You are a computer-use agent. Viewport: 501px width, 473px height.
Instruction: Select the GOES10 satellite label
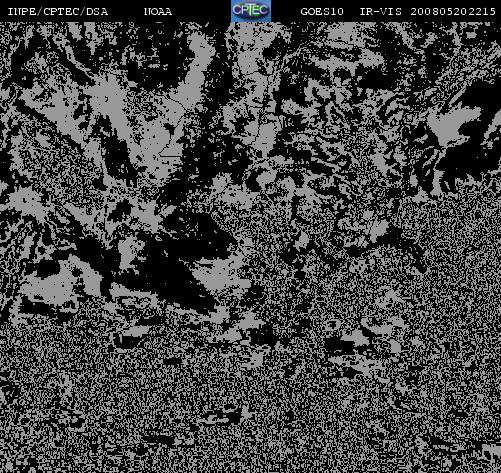pyautogui.click(x=322, y=12)
